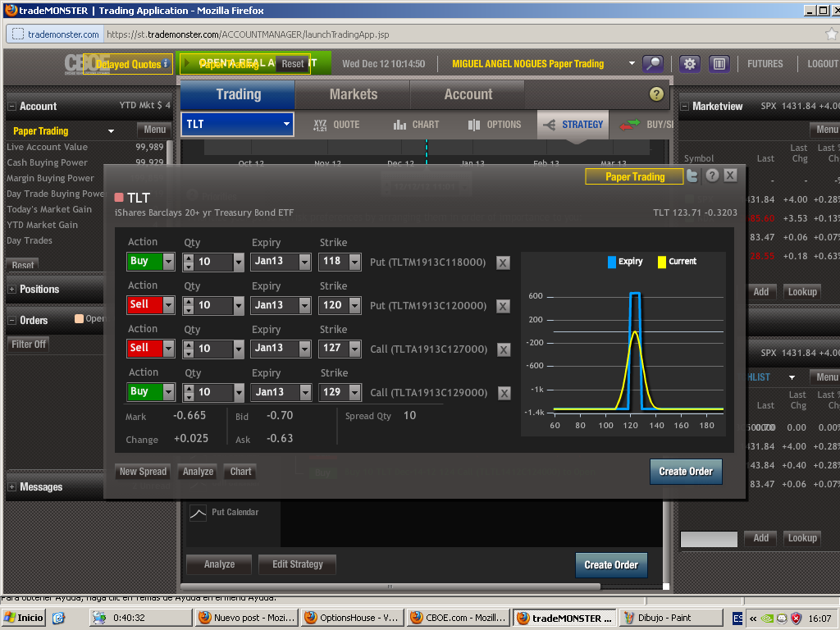Click the Put Calendar strategy icon
Screen dimensions: 840x630
click(198, 513)
